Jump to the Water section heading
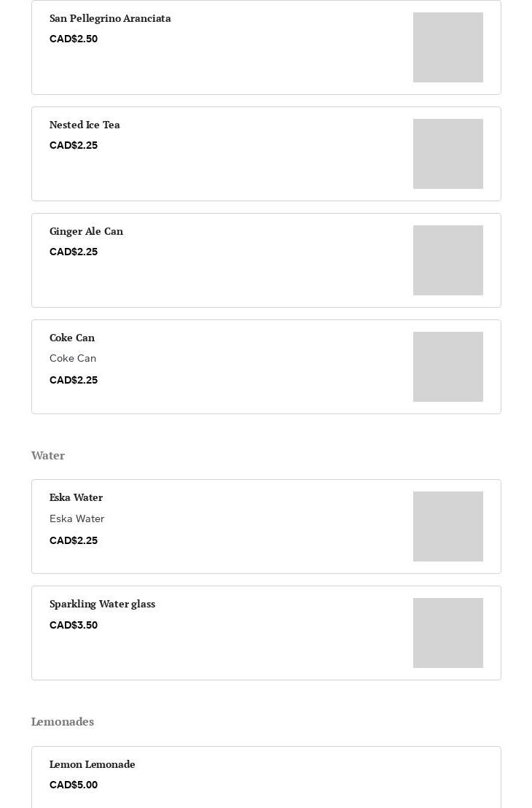 pos(48,456)
